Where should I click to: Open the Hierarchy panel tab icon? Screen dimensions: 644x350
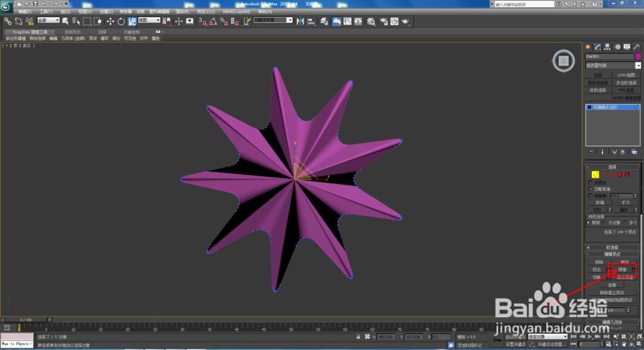click(607, 47)
